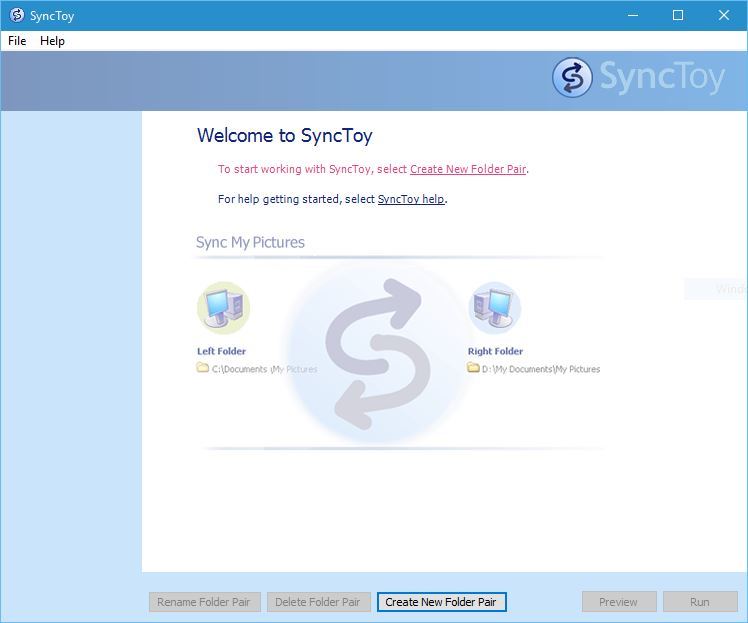Click the 'Right Folder' label
The width and height of the screenshot is (748, 623).
[495, 351]
